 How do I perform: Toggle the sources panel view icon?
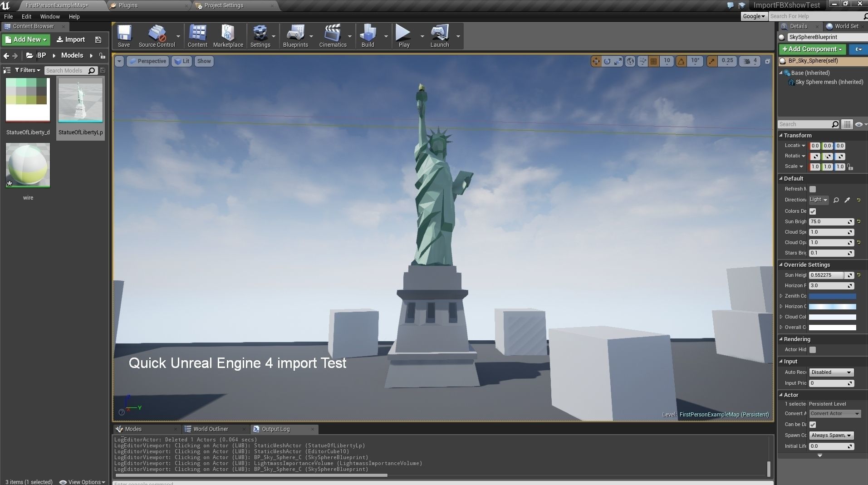pyautogui.click(x=7, y=70)
